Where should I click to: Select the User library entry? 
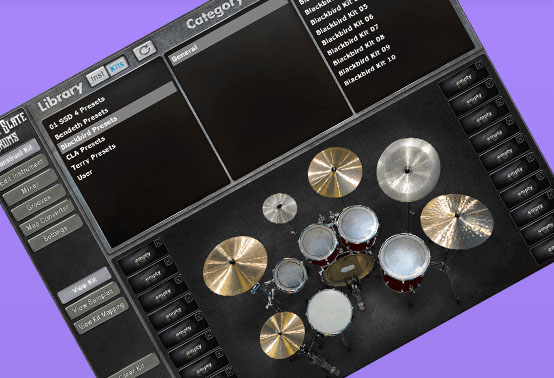[x=85, y=175]
